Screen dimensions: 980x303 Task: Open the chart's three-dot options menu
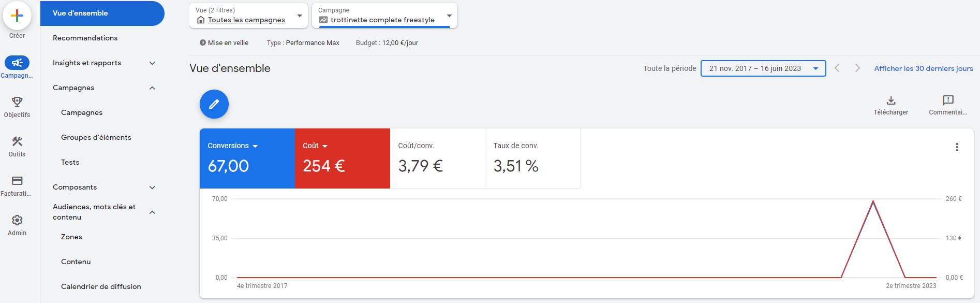point(957,147)
